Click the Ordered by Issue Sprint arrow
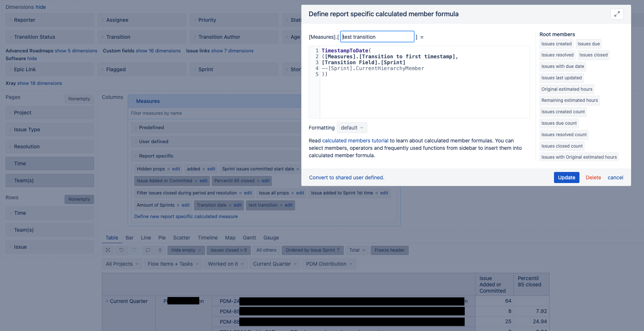644x331 pixels. pyautogui.click(x=338, y=250)
